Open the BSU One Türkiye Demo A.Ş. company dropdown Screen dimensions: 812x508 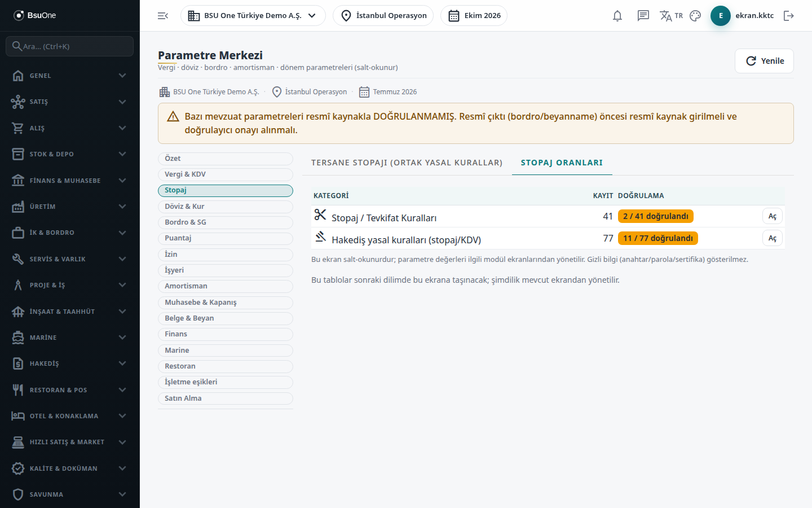tap(253, 16)
